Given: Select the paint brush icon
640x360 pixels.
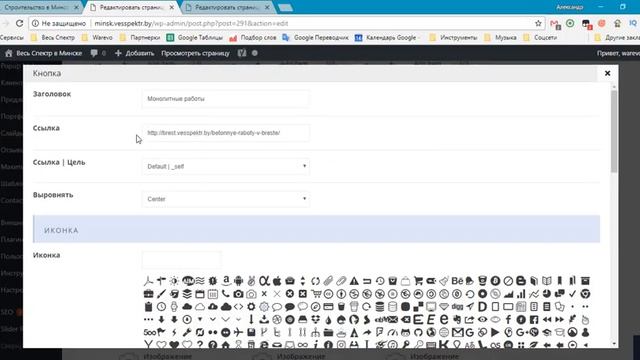Looking at the screenshot, I should point(162,294).
